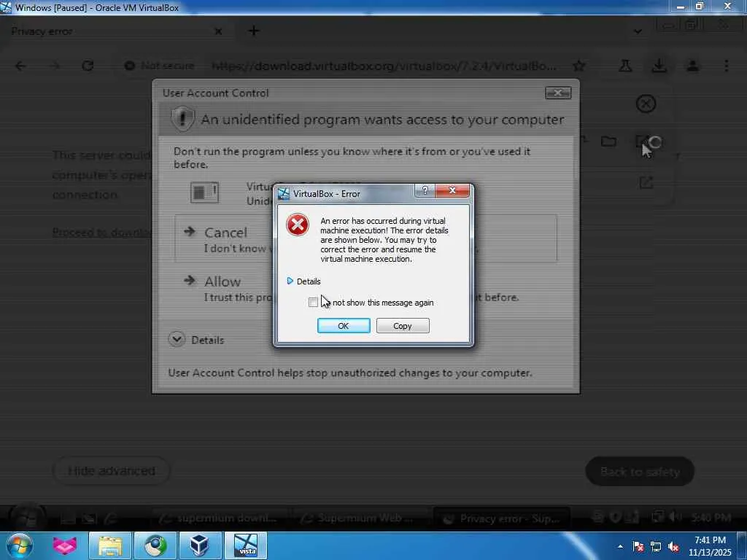Expand Details in the VirtualBox Error dialog

[304, 281]
